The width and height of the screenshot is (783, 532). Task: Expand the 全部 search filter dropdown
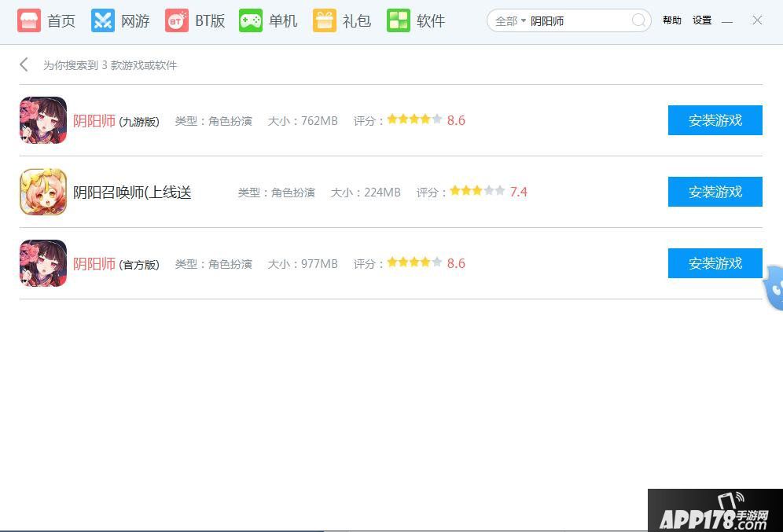[x=510, y=21]
